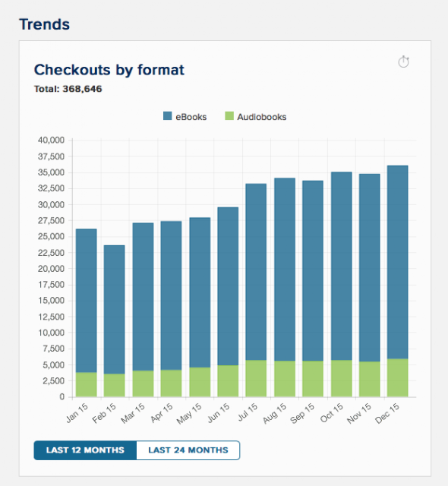This screenshot has height=486, width=448.
Task: Click the timer icon in chart corner
Action: 403,62
